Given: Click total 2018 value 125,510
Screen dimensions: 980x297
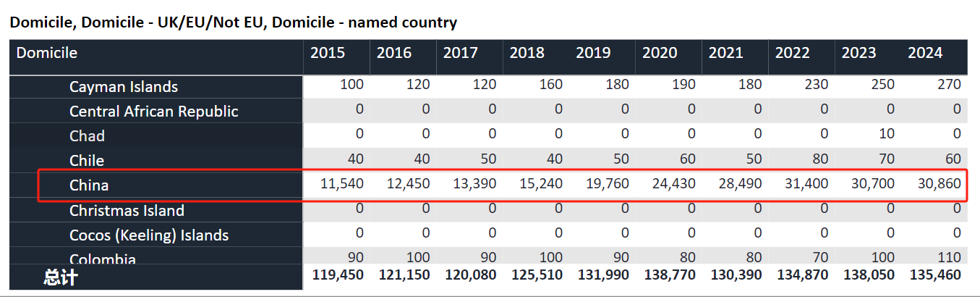Looking at the screenshot, I should 537,275.
